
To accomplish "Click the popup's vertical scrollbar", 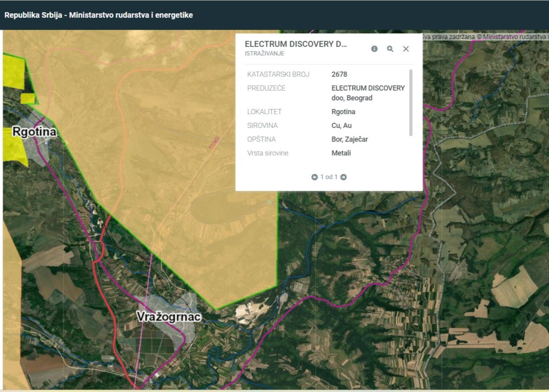I will pos(411,103).
